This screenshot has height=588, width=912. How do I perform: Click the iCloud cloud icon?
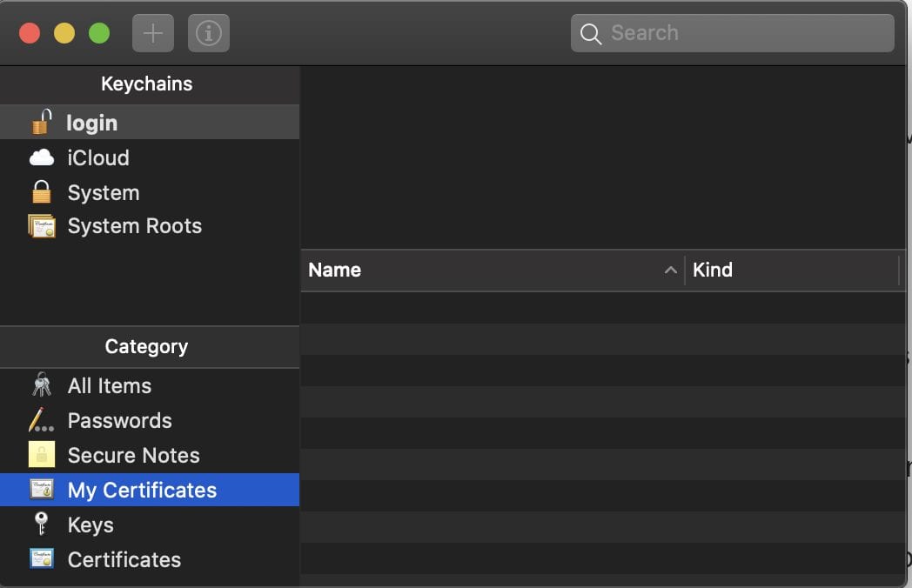[x=42, y=157]
